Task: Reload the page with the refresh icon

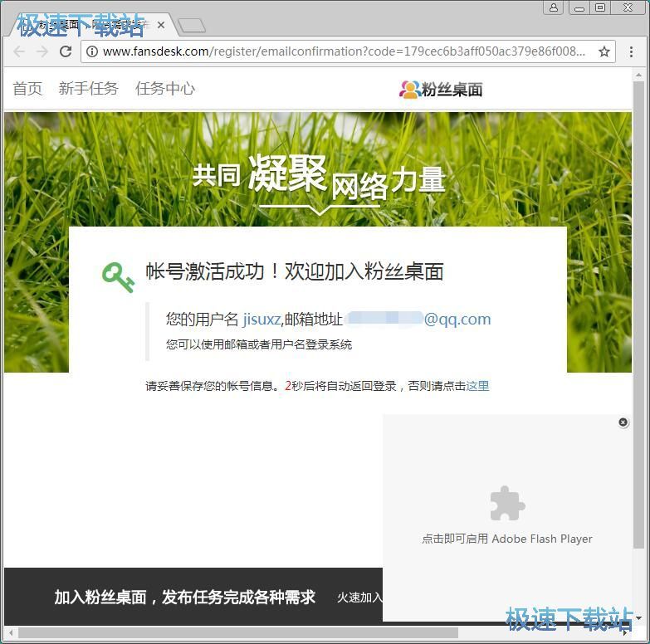Action: (66, 51)
